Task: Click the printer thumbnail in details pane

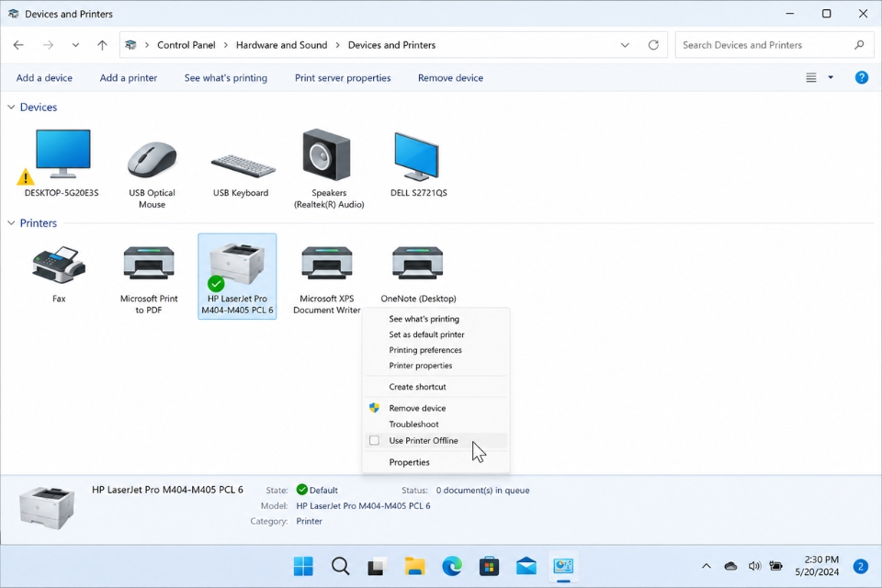Action: 47,507
